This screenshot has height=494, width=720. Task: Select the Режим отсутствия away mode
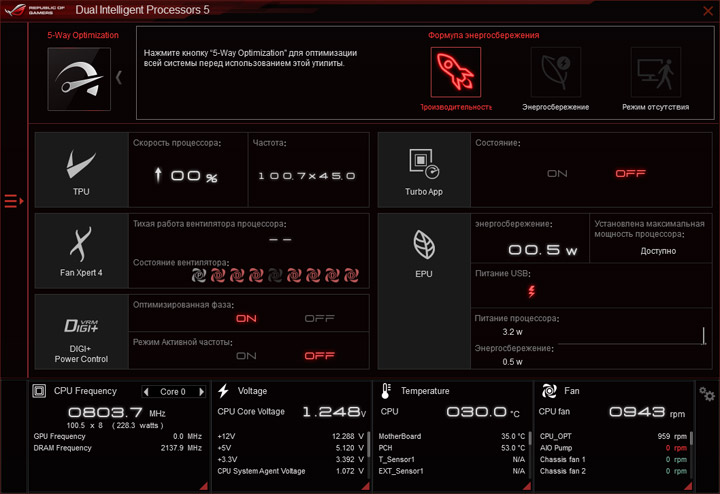coord(656,72)
